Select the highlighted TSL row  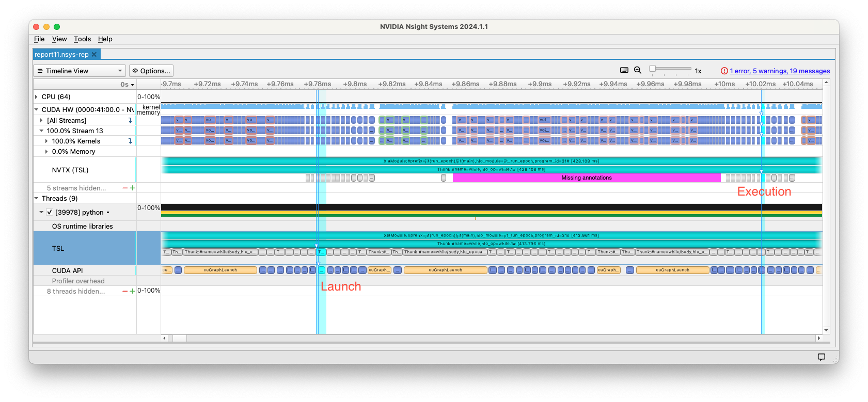[84, 248]
